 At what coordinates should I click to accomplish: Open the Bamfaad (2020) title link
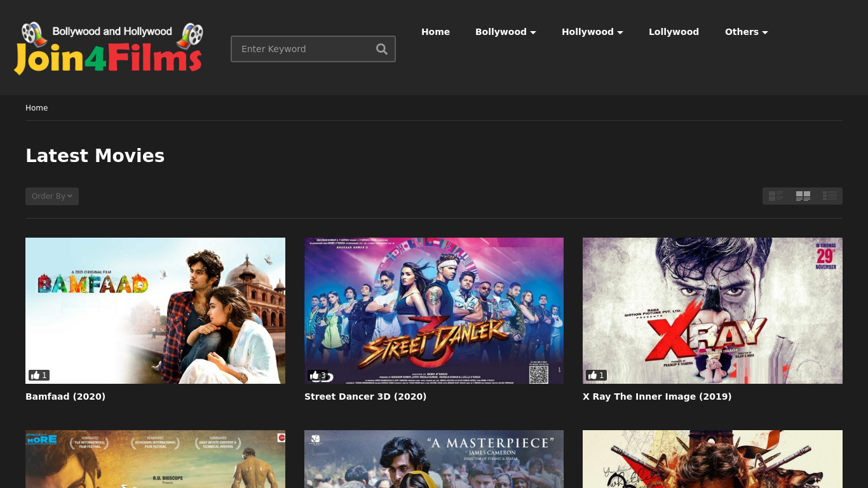pyautogui.click(x=65, y=396)
